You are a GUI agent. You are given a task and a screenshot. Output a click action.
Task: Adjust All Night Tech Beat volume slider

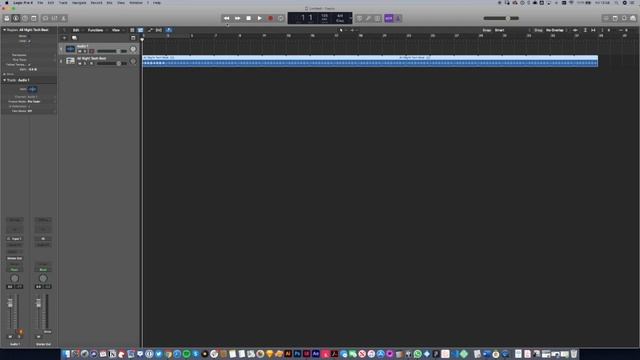(x=111, y=63)
